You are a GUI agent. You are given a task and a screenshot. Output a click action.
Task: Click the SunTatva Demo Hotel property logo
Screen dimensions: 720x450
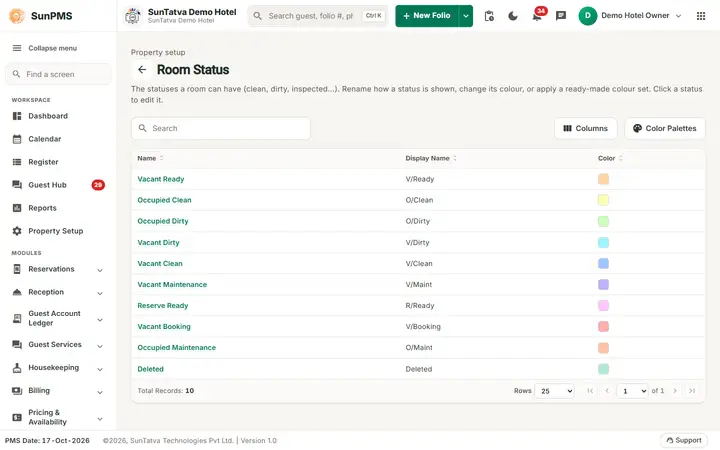pos(133,16)
